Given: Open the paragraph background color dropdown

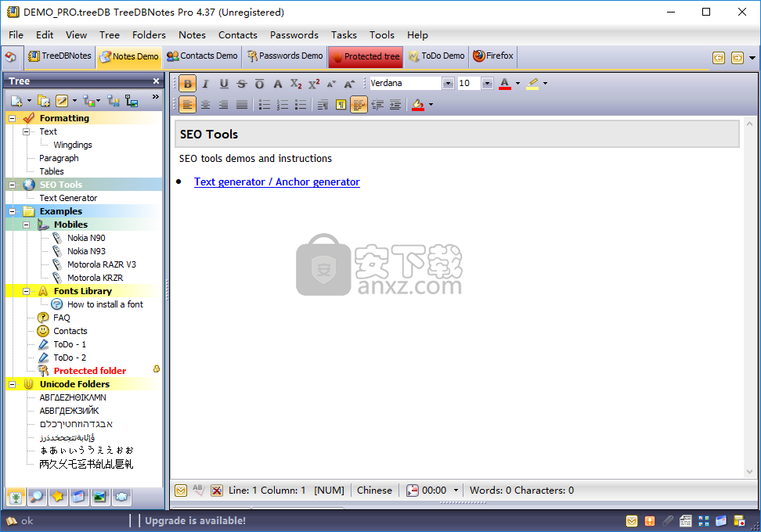Looking at the screenshot, I should pos(431,105).
